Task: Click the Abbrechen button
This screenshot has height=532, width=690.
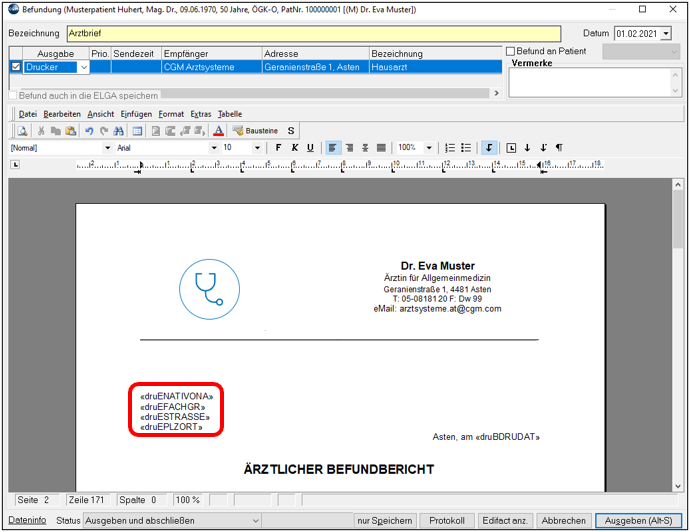Action: coord(563,521)
